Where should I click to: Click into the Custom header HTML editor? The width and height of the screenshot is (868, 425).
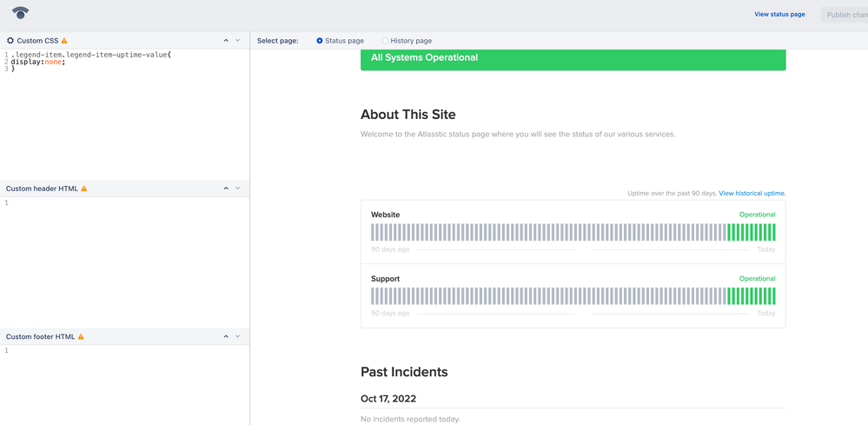coord(124,262)
